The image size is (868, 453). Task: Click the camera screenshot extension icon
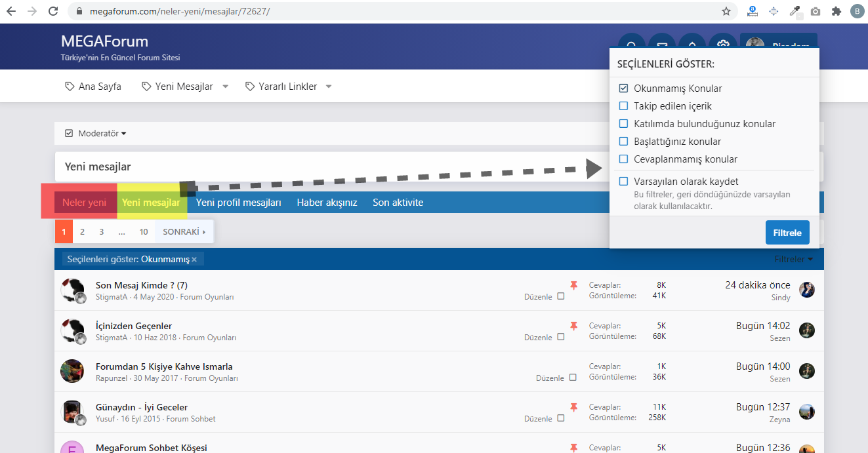point(815,11)
